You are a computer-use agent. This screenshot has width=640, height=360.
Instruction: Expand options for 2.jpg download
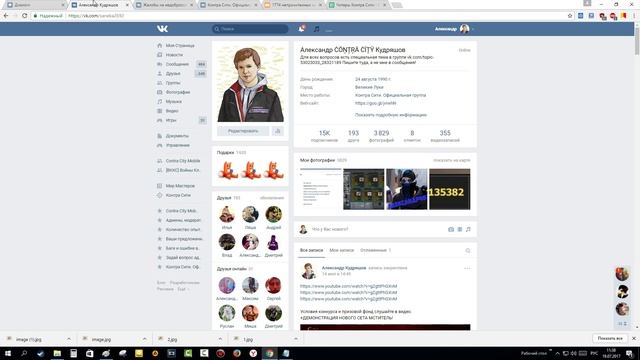tap(220, 339)
